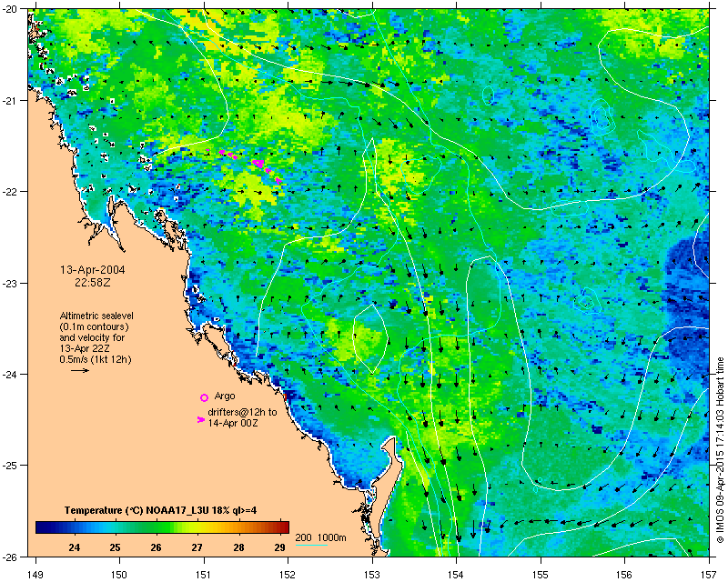This screenshot has height=582, width=728.
Task: Click the latitude axis label "-20"
Action: tap(10, 9)
